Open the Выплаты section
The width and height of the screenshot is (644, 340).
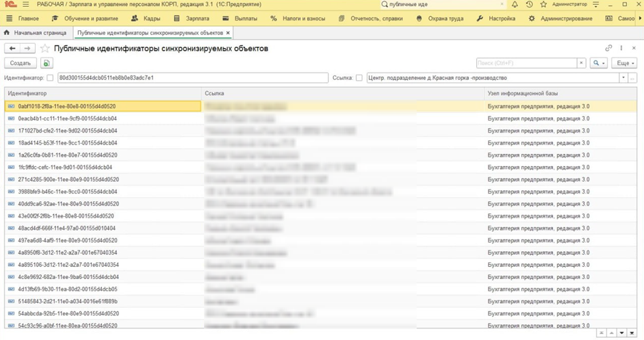point(240,18)
